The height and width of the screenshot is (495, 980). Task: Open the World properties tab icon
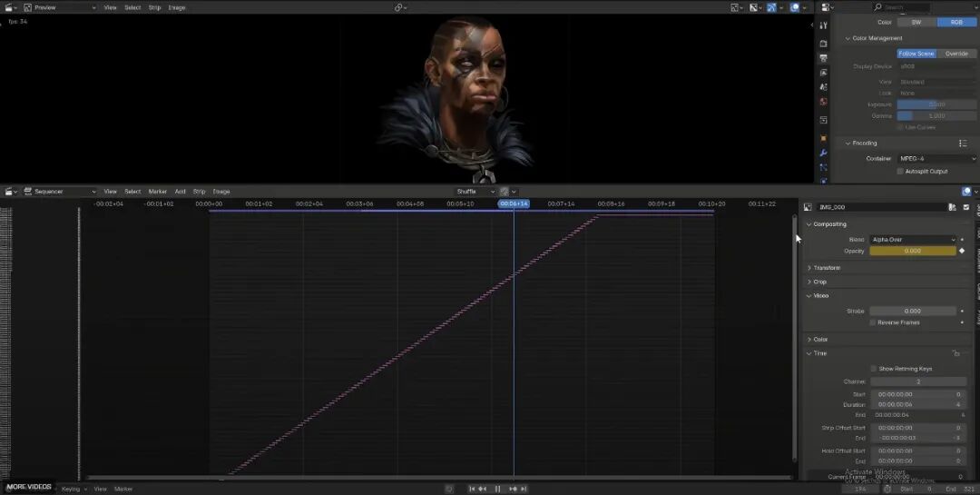click(824, 102)
